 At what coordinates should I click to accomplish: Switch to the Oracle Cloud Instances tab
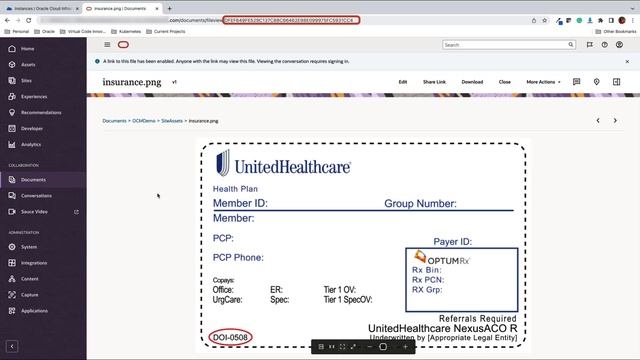[x=42, y=9]
